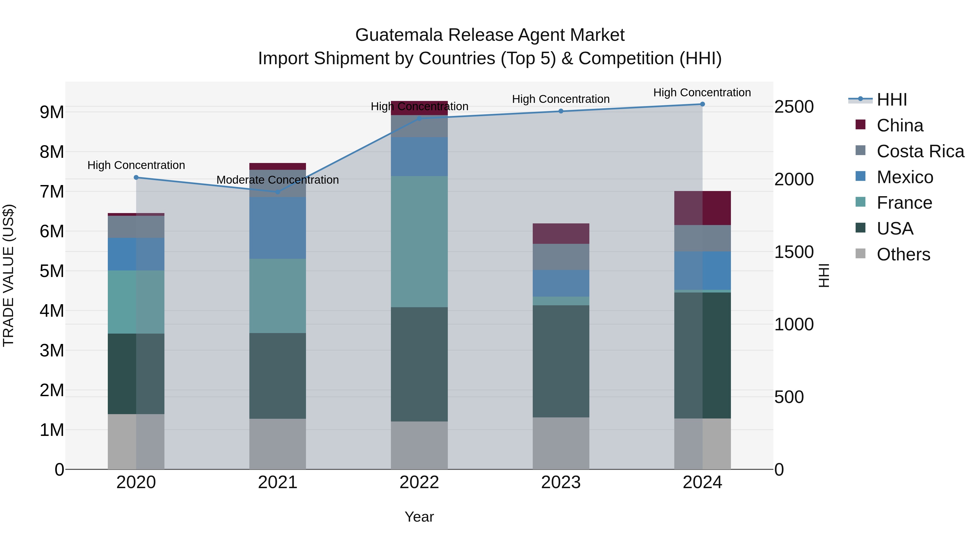Click the Costa Rica segment of 2023 bar

coord(561,257)
